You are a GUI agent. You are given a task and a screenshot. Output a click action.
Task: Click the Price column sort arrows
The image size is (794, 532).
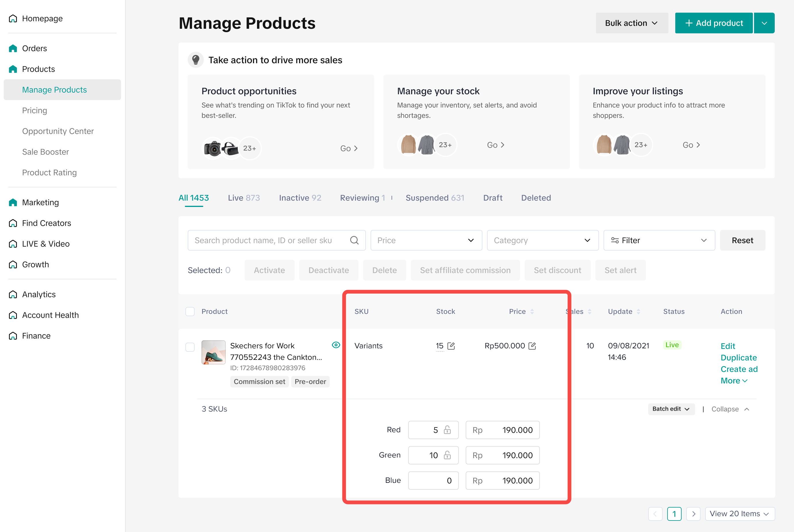(x=532, y=312)
